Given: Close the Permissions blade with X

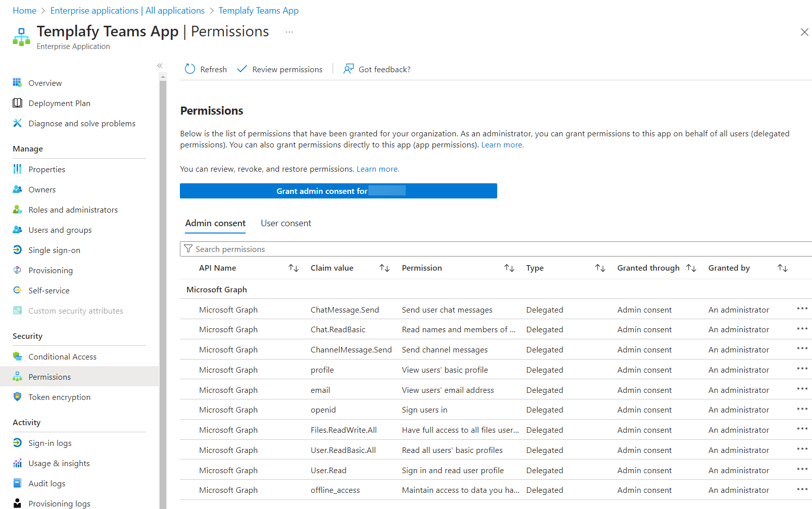Looking at the screenshot, I should (x=804, y=32).
